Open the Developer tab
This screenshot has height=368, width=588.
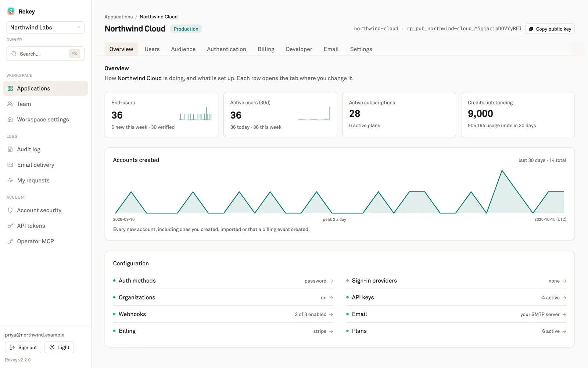[299, 49]
